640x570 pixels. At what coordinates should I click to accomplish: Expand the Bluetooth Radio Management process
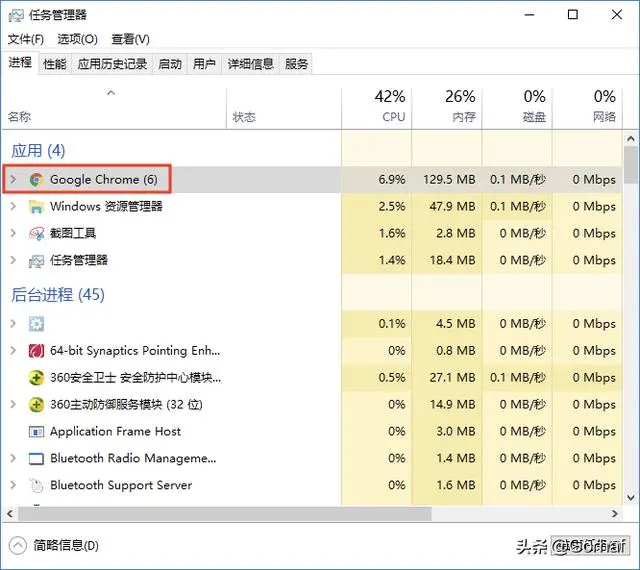(13, 458)
